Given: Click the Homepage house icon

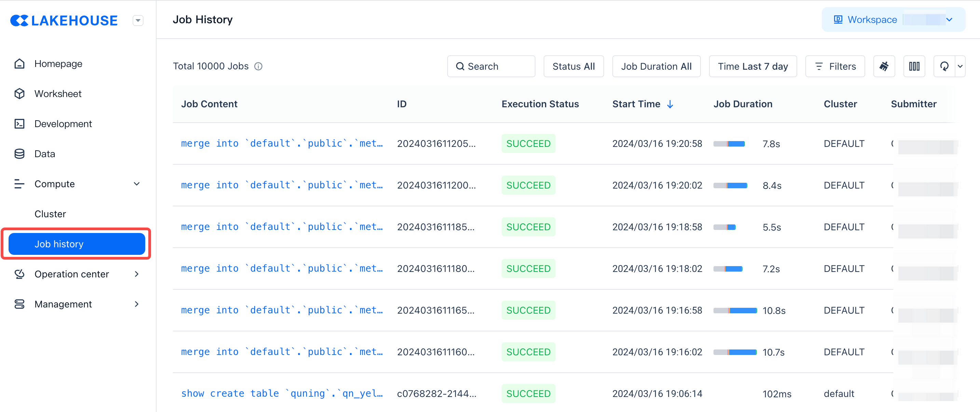Looking at the screenshot, I should coord(19,64).
